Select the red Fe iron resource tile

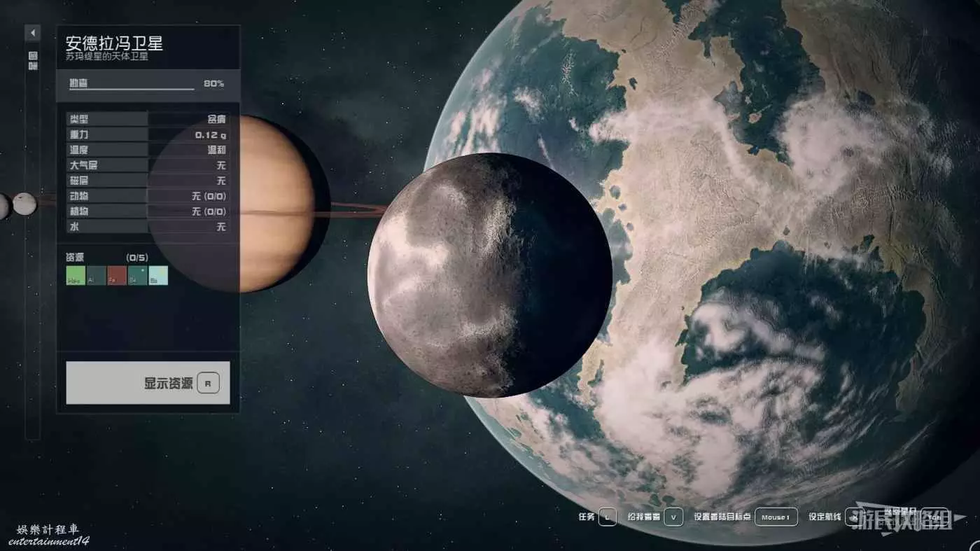point(116,275)
